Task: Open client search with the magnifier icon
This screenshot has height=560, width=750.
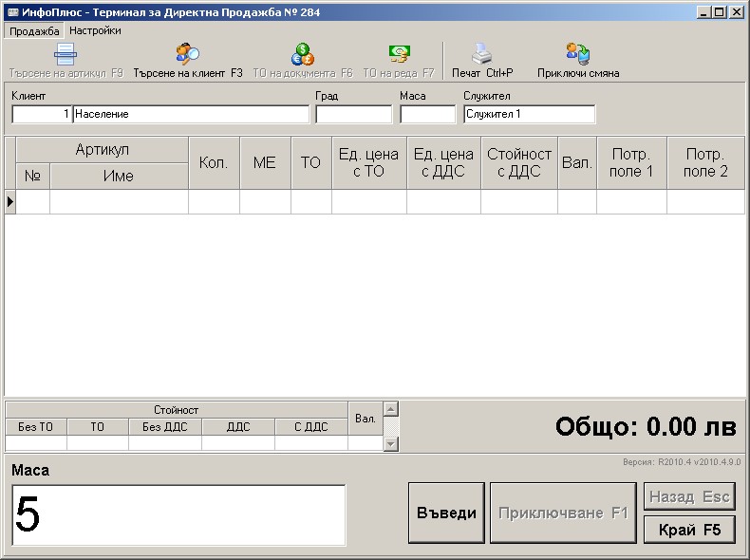Action: [x=188, y=54]
